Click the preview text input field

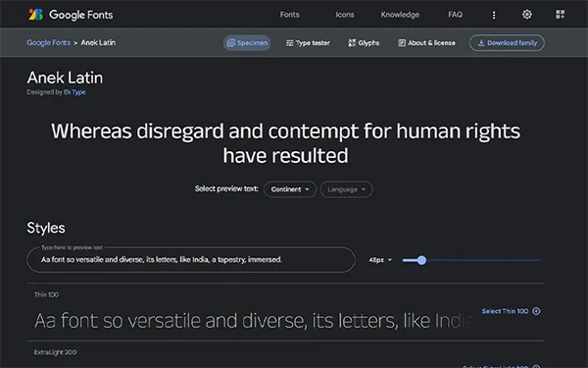pos(191,259)
